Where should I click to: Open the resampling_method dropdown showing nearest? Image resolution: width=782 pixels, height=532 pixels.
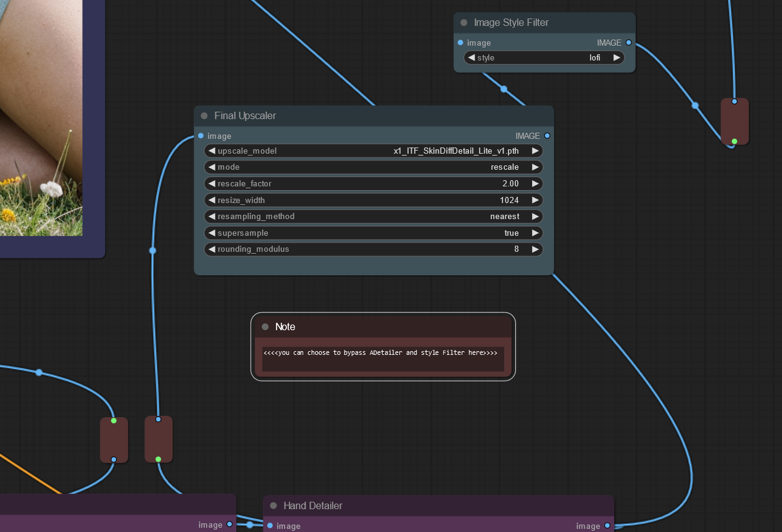click(373, 217)
